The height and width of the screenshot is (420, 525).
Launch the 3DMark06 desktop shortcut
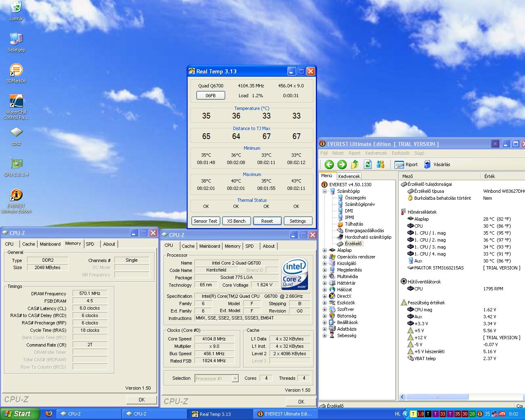click(x=16, y=73)
